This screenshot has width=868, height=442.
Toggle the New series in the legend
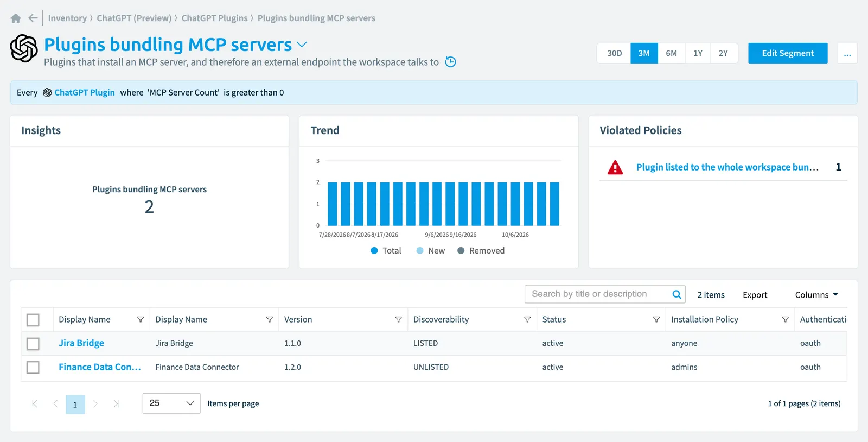pos(431,251)
